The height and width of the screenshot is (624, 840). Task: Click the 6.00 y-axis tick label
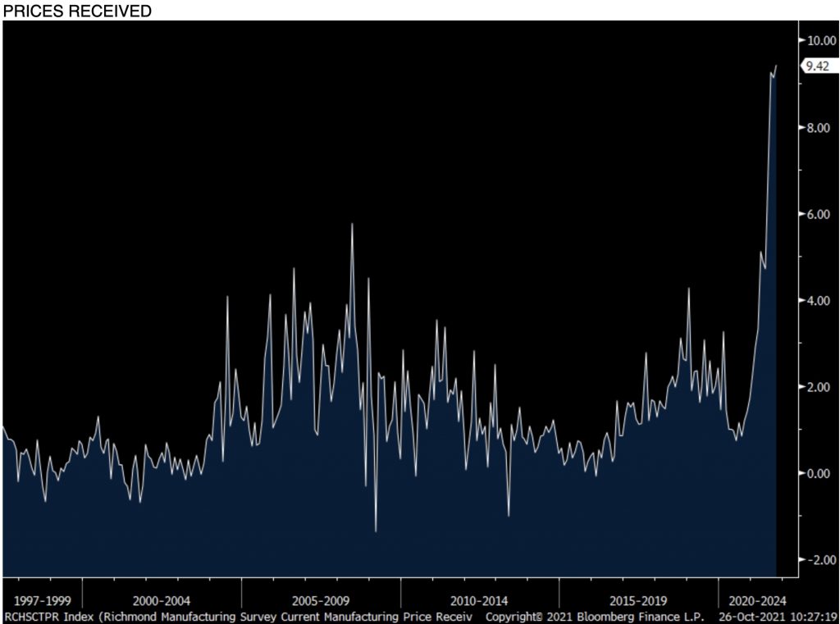click(817, 214)
